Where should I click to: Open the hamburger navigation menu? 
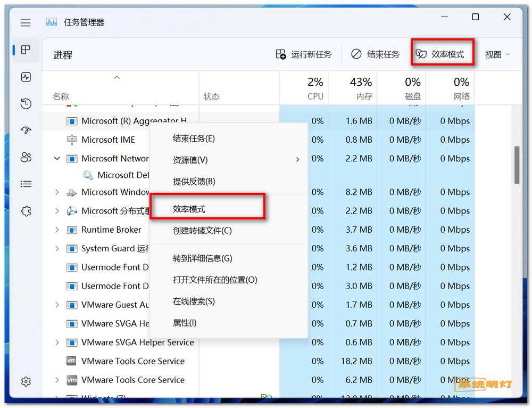click(26, 23)
